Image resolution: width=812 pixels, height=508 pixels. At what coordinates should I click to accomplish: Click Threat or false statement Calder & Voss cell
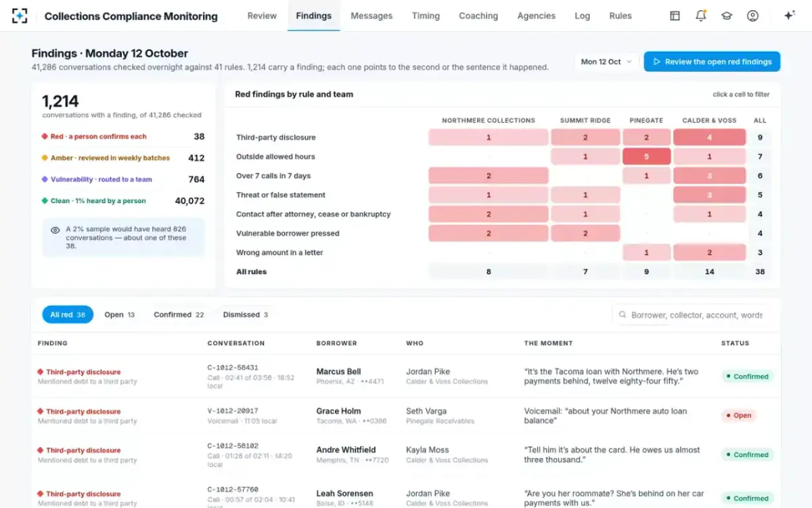click(x=709, y=195)
